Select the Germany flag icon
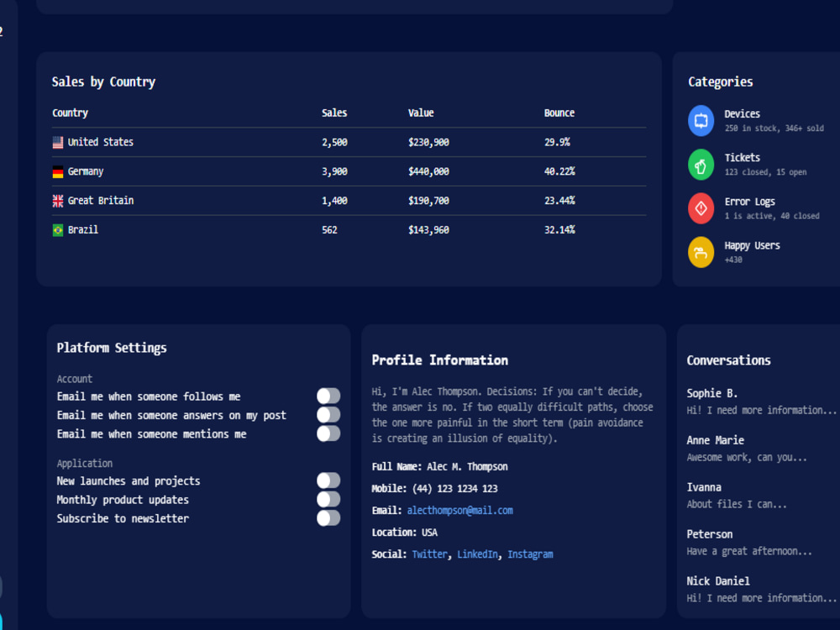840x630 pixels. [x=57, y=171]
